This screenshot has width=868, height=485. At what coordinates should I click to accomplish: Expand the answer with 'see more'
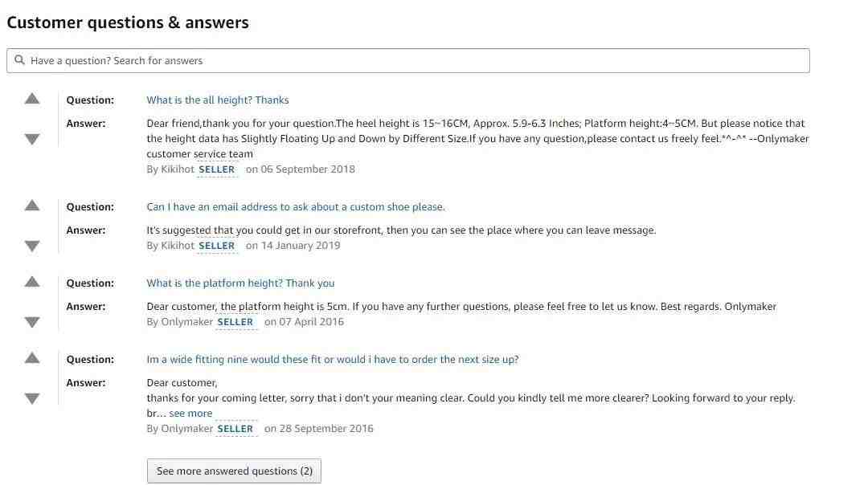[x=190, y=413]
